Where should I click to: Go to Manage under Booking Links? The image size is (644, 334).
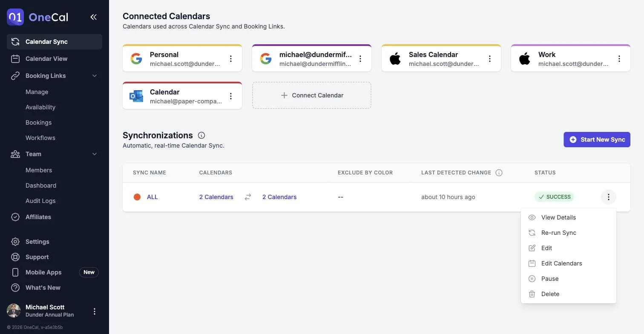click(x=37, y=92)
